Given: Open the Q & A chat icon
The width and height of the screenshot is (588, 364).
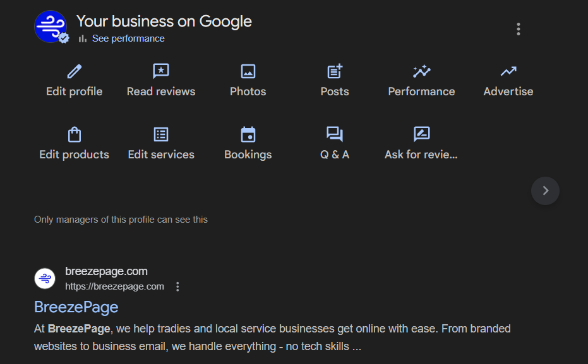Looking at the screenshot, I should (x=335, y=134).
